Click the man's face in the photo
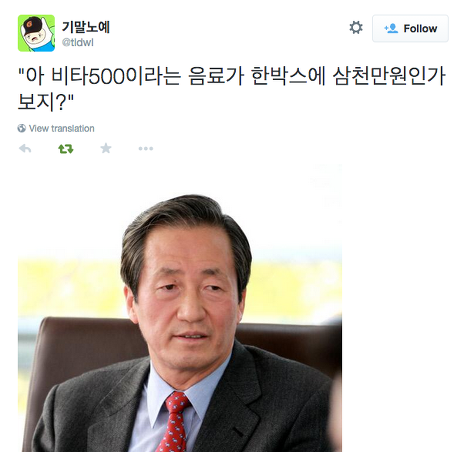474x452 pixels. 187,297
